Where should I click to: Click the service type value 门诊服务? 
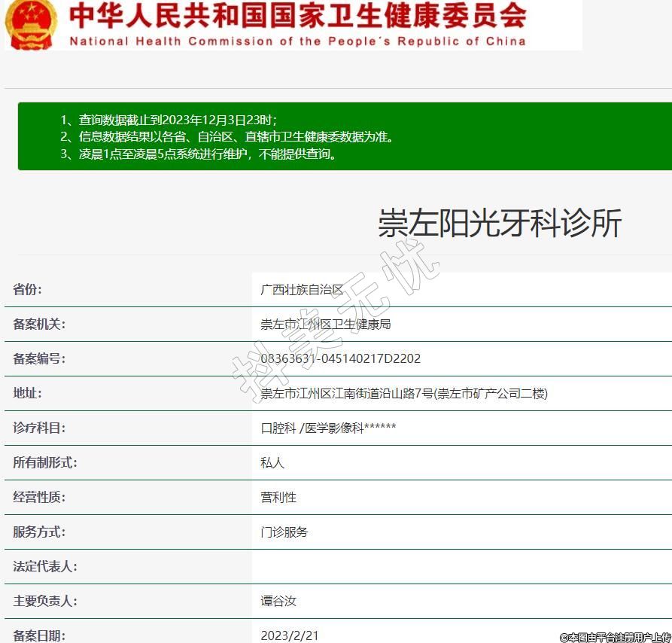point(284,532)
